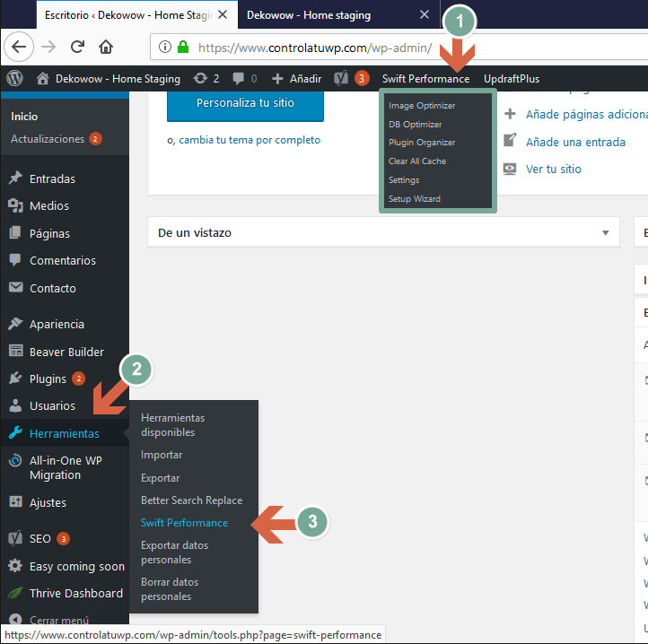Click the Medios media icon
This screenshot has height=644, width=648.
pyautogui.click(x=15, y=205)
